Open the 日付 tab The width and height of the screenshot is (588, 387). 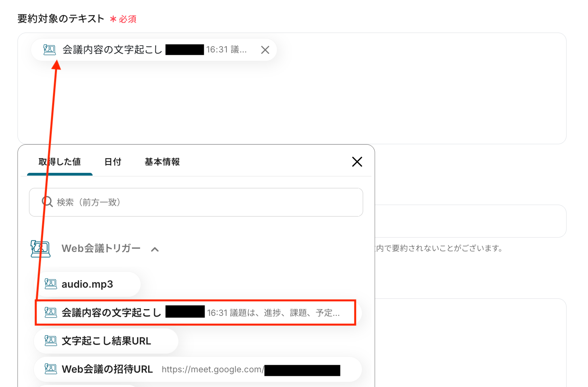[113, 162]
